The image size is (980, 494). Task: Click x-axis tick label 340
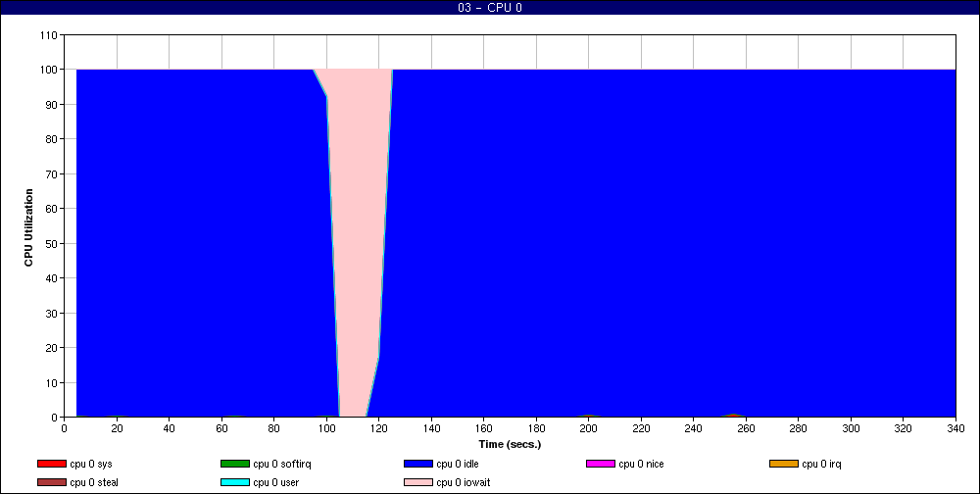pyautogui.click(x=955, y=429)
